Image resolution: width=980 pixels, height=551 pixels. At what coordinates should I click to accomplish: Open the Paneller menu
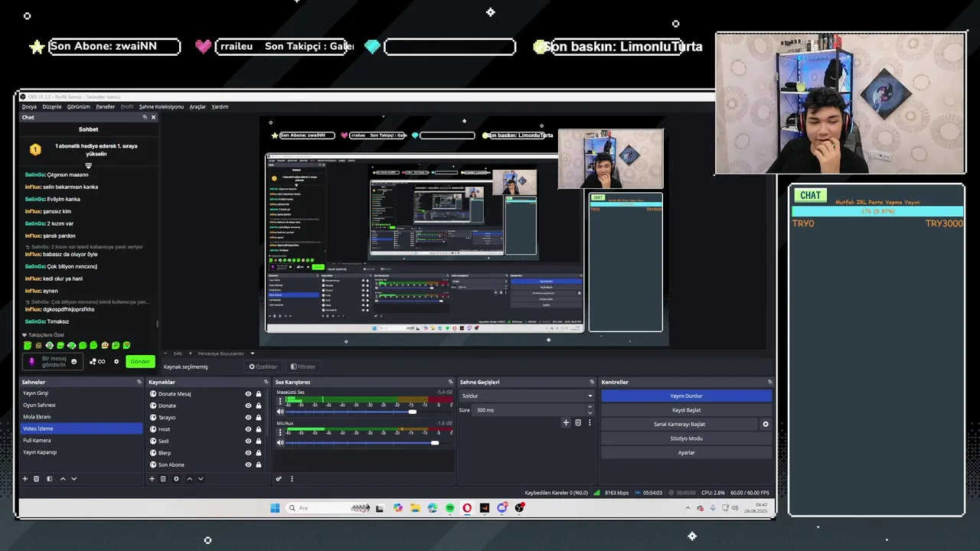(x=106, y=106)
